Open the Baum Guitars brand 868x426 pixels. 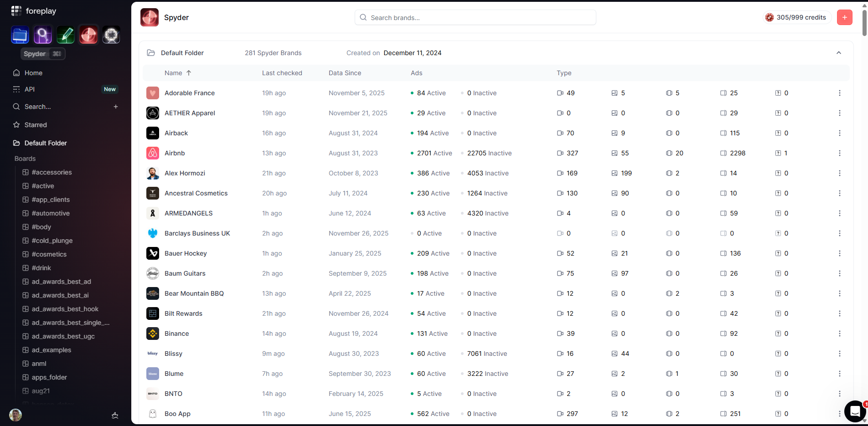pos(185,273)
